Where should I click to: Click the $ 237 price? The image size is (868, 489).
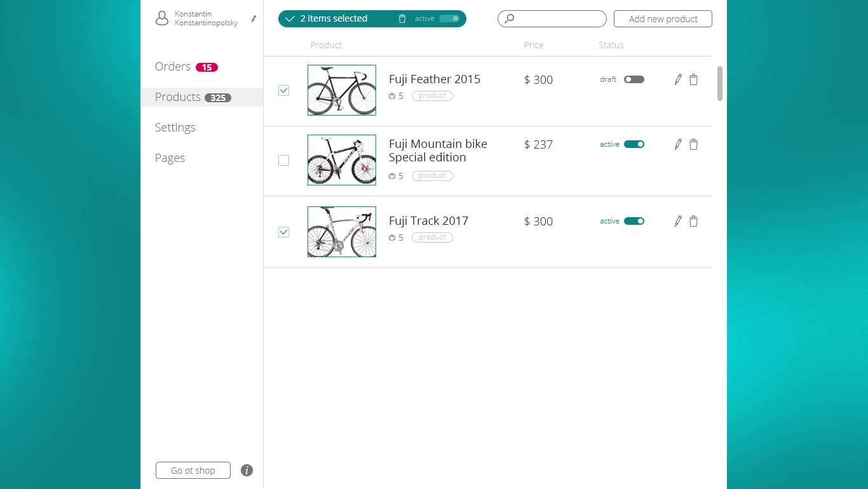[538, 145]
